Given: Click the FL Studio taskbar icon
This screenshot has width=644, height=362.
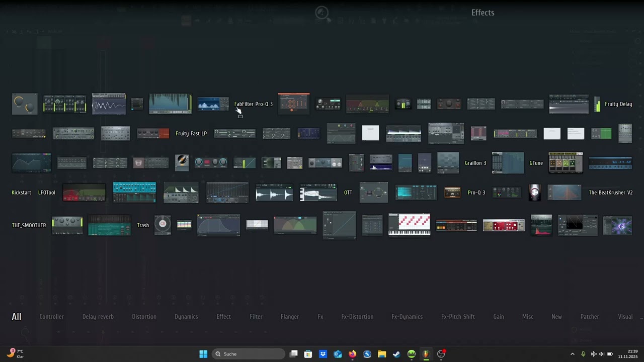Looking at the screenshot, I should coord(426,354).
